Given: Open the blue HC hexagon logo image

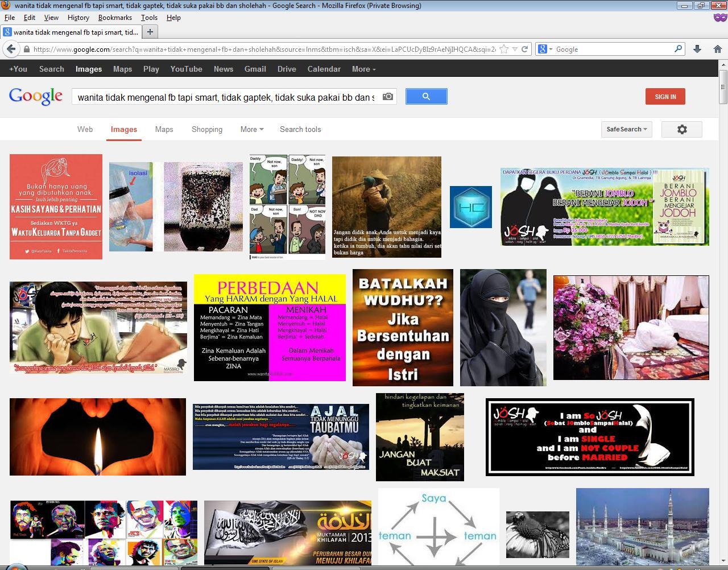Looking at the screenshot, I should point(471,207).
